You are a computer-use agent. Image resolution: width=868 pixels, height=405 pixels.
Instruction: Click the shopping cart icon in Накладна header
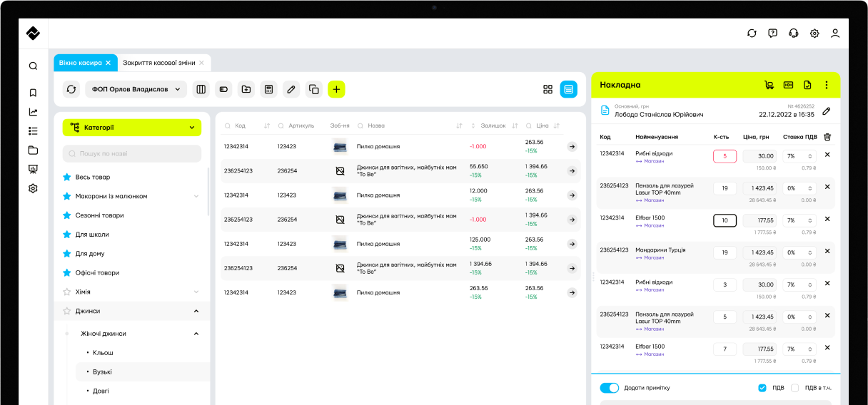click(769, 85)
